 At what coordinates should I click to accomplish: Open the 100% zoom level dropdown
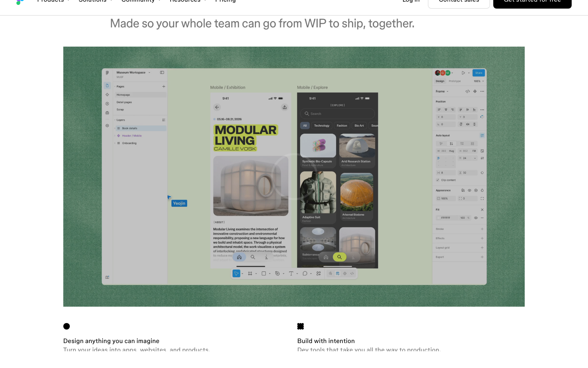click(x=479, y=81)
